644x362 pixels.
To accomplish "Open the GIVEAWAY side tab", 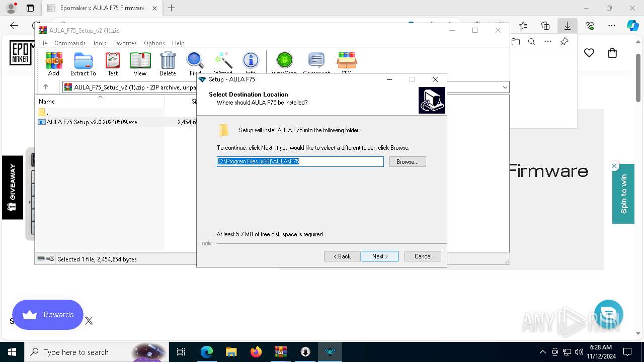I will [13, 188].
